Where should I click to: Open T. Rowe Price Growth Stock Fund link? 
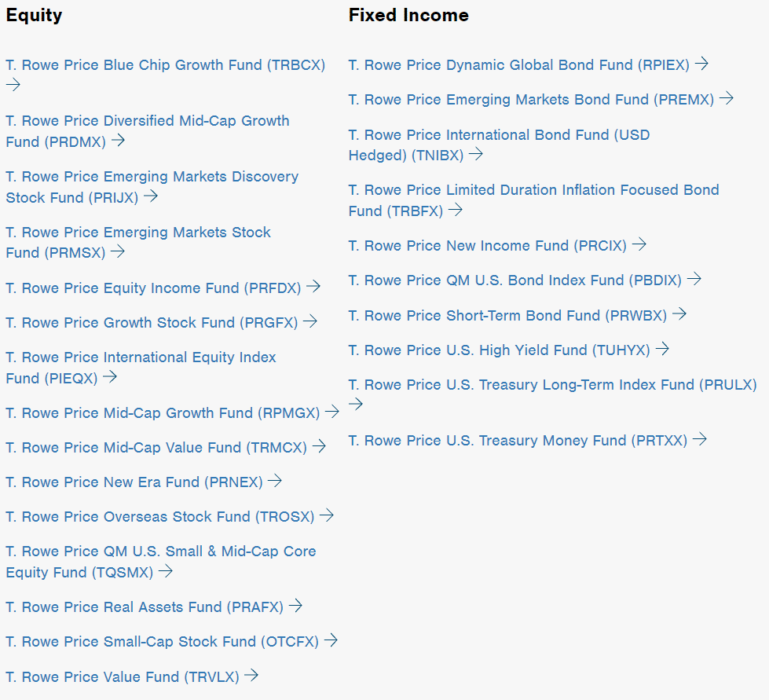click(x=152, y=322)
